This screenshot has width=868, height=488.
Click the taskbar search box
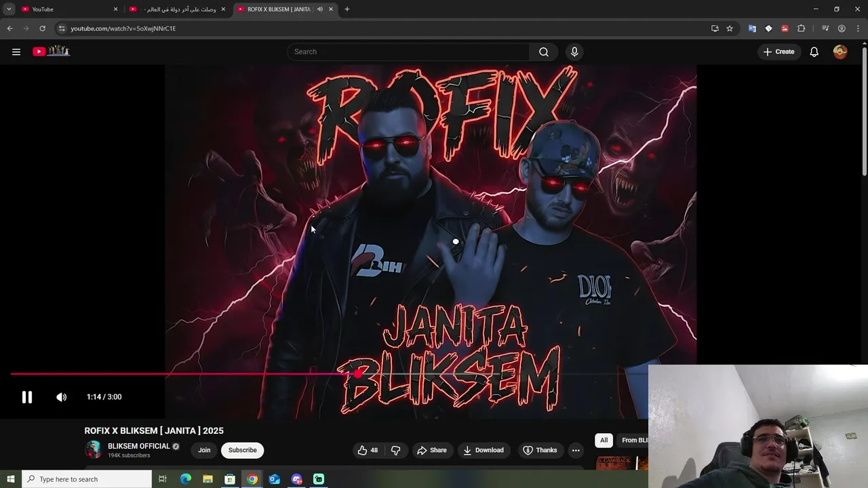(x=87, y=479)
